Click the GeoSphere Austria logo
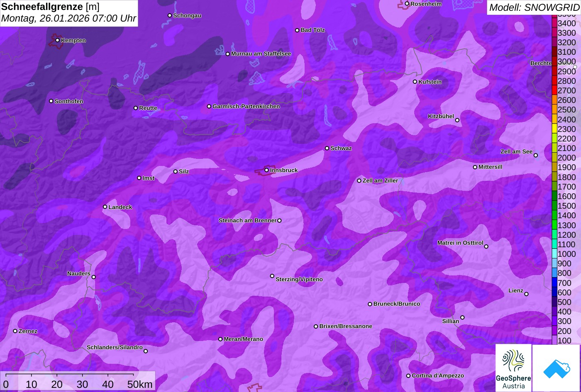581x392 pixels. click(x=513, y=368)
